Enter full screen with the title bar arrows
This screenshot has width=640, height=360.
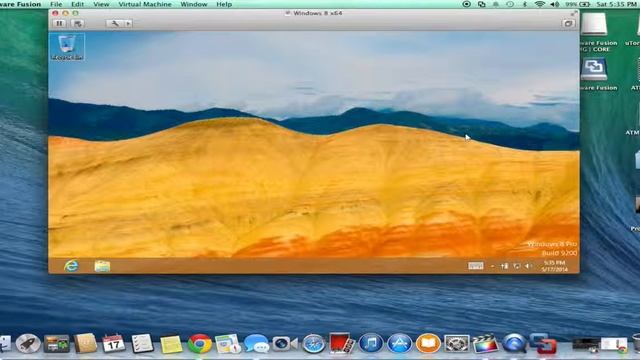tap(573, 13)
